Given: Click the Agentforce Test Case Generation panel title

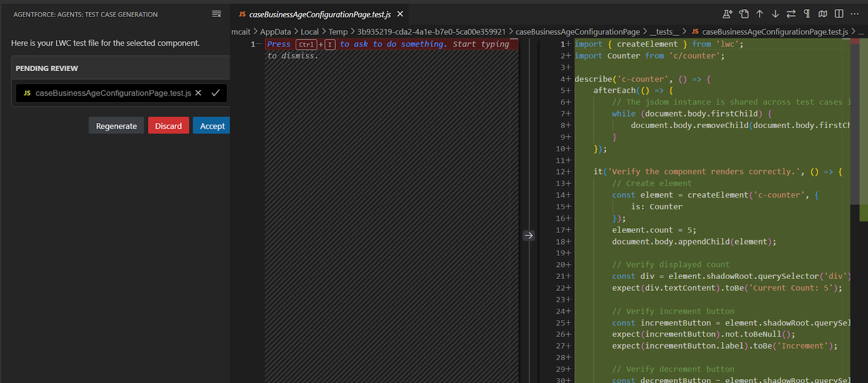Looking at the screenshot, I should point(86,15).
